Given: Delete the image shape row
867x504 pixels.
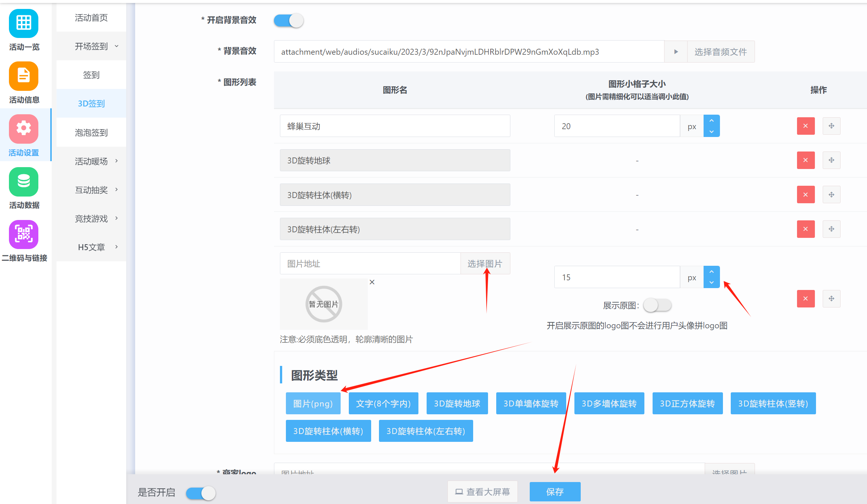Looking at the screenshot, I should tap(806, 299).
